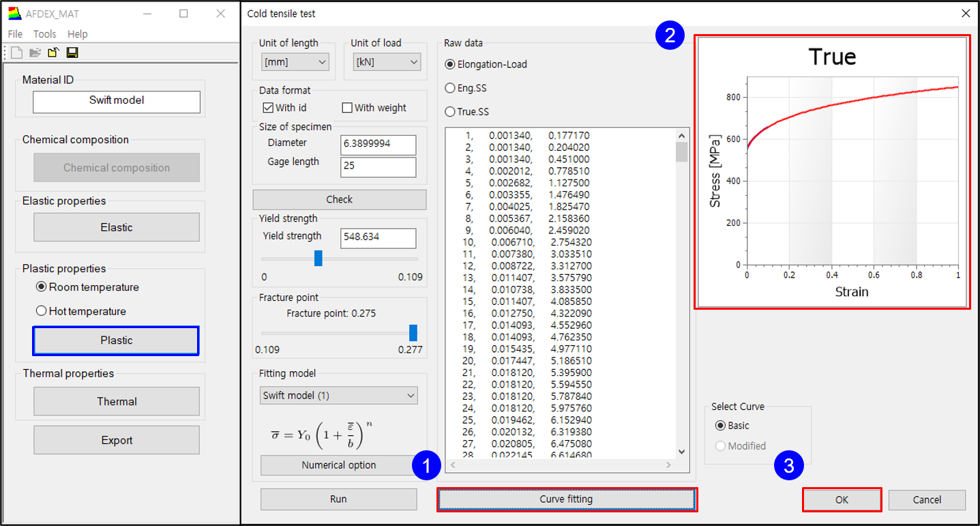Open the Elastic properties button
980x526 pixels.
(117, 227)
